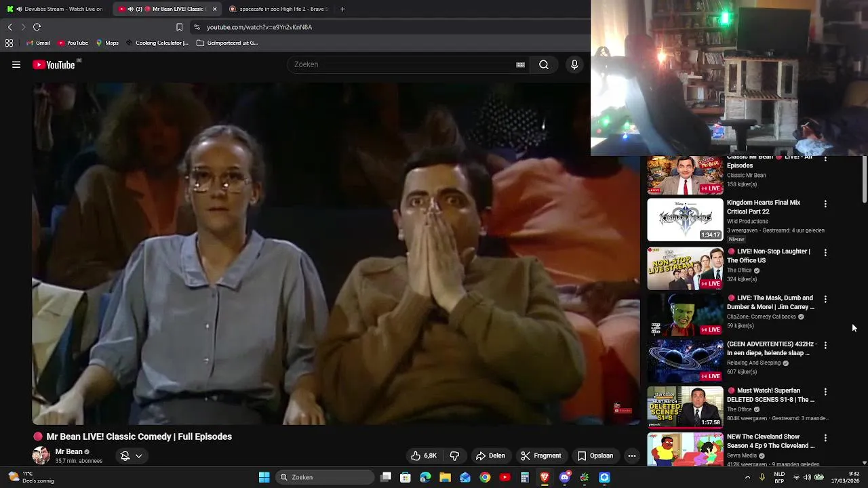Launch Microsoft Edge from the taskbar
This screenshot has height=488, width=868.
point(425,477)
